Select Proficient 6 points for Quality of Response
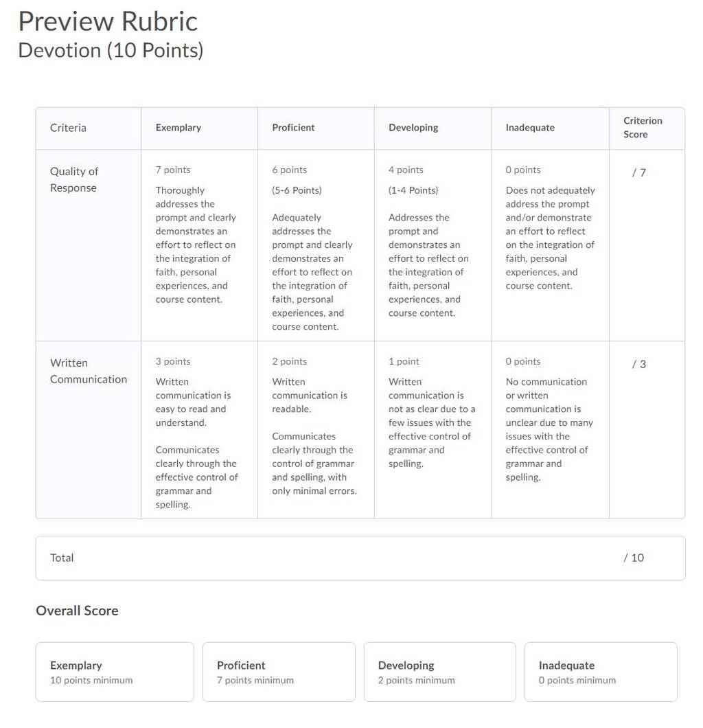The height and width of the screenshot is (728, 703). [316, 245]
